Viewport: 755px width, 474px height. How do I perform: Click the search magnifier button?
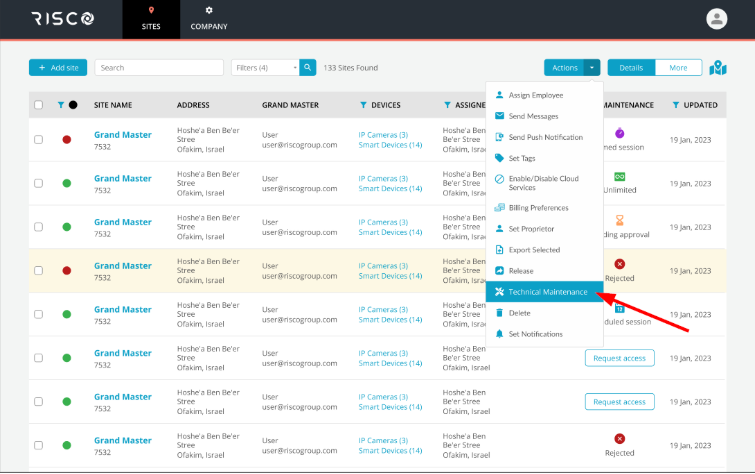(308, 68)
